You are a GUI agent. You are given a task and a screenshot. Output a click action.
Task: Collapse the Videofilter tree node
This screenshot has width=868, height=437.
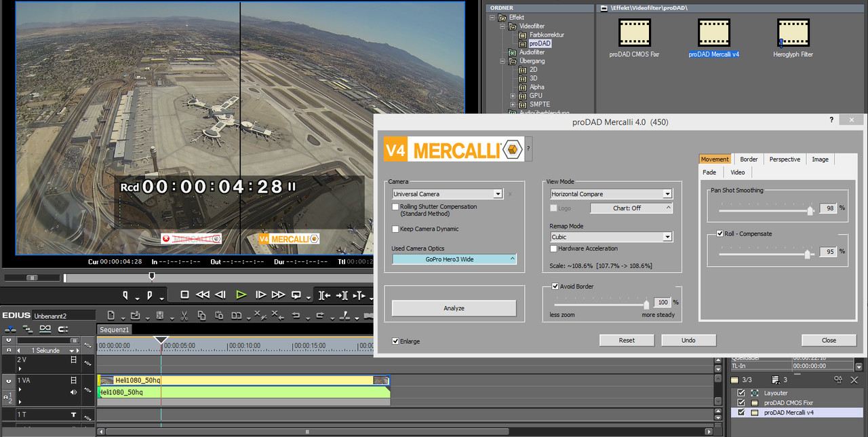(504, 26)
